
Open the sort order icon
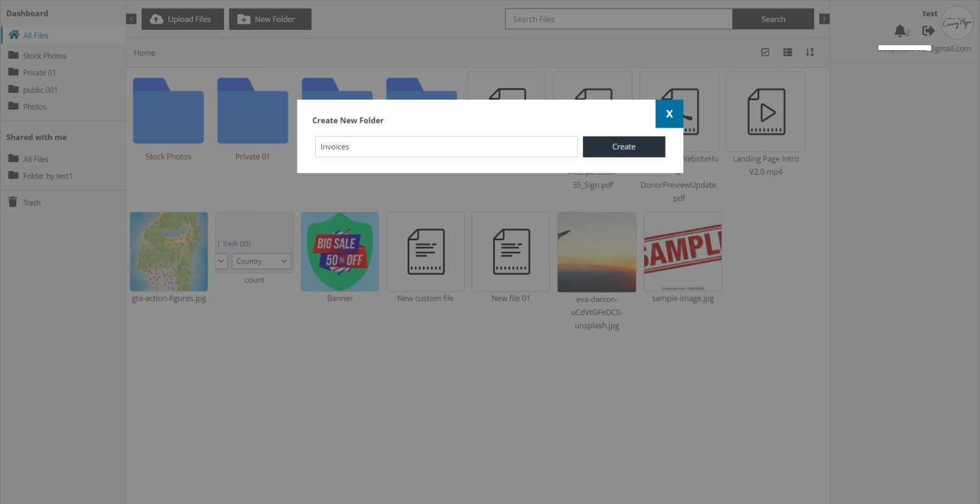(x=810, y=53)
